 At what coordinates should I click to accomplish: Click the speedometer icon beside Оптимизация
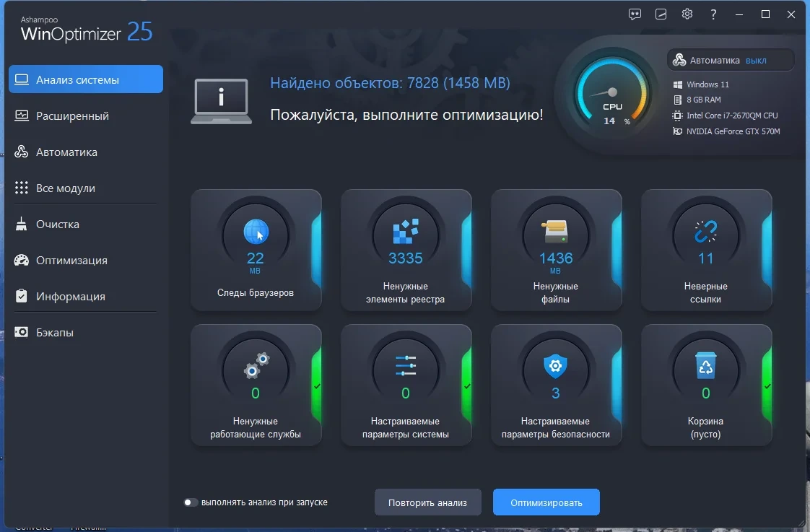(x=21, y=261)
